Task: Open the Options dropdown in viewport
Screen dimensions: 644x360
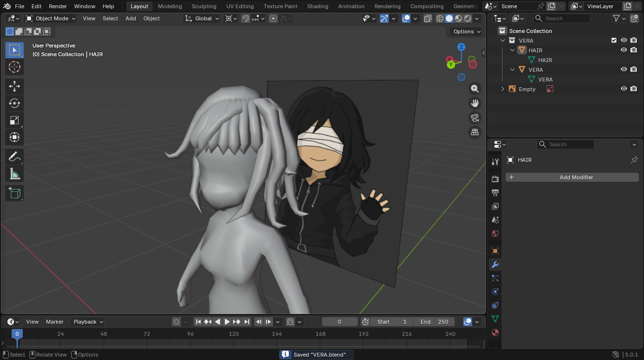Action: pos(466,31)
